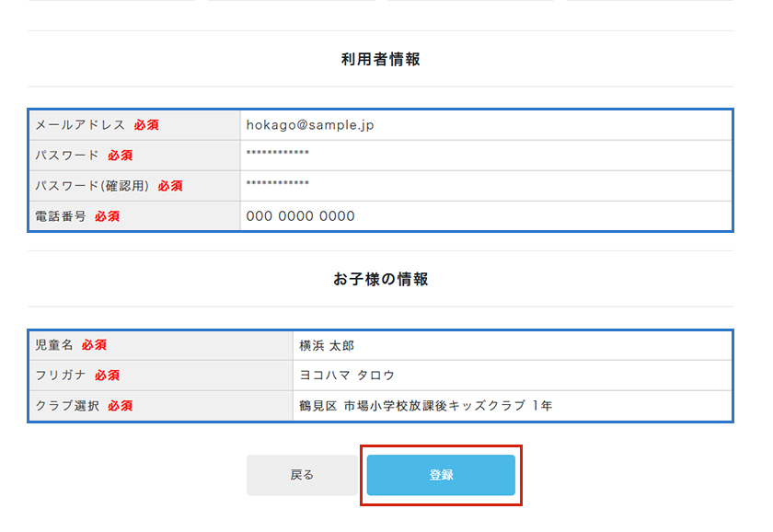
Task: Click the red 必須 mark beside クラブ選択
Action: pyautogui.click(x=121, y=406)
